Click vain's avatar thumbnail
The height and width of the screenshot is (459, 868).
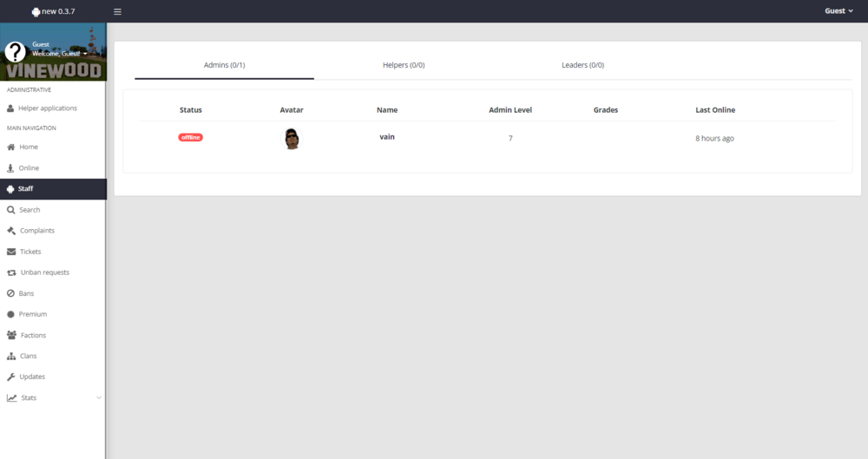click(292, 139)
